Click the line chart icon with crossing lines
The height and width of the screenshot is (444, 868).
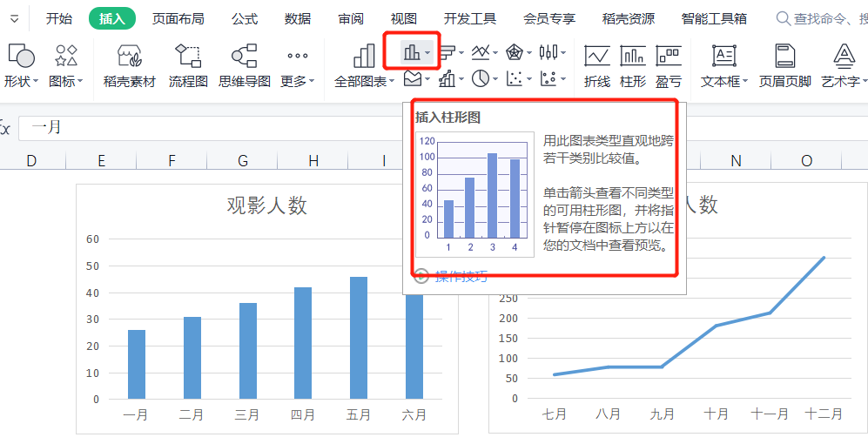coord(480,52)
